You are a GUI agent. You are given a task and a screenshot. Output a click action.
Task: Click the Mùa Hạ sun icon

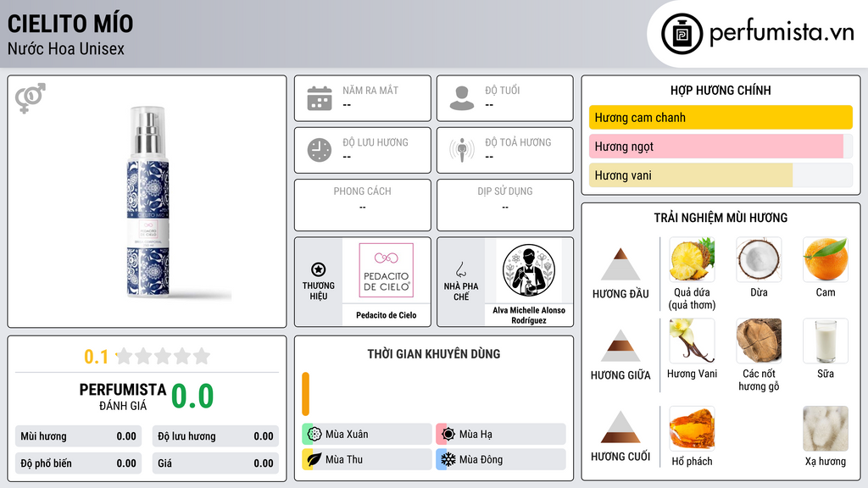(448, 435)
